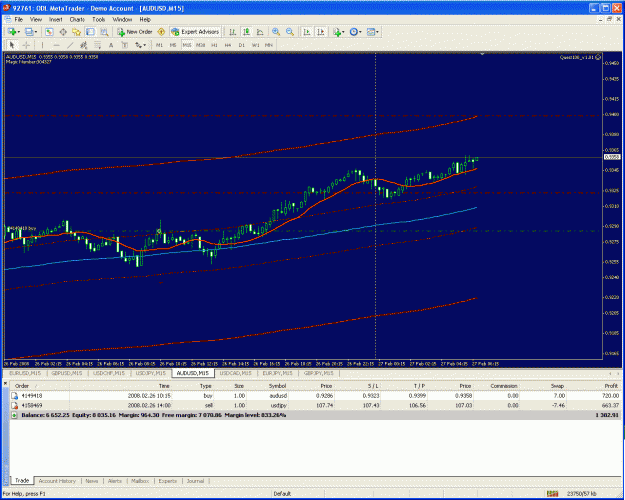
Task: Click order icon for ticket 4158469
Action: (14, 406)
